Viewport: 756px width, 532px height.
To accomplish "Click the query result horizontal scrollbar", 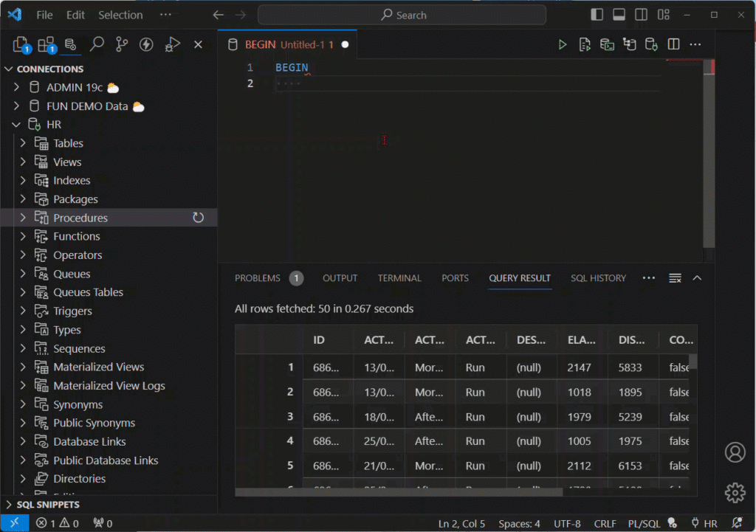I will (x=399, y=492).
